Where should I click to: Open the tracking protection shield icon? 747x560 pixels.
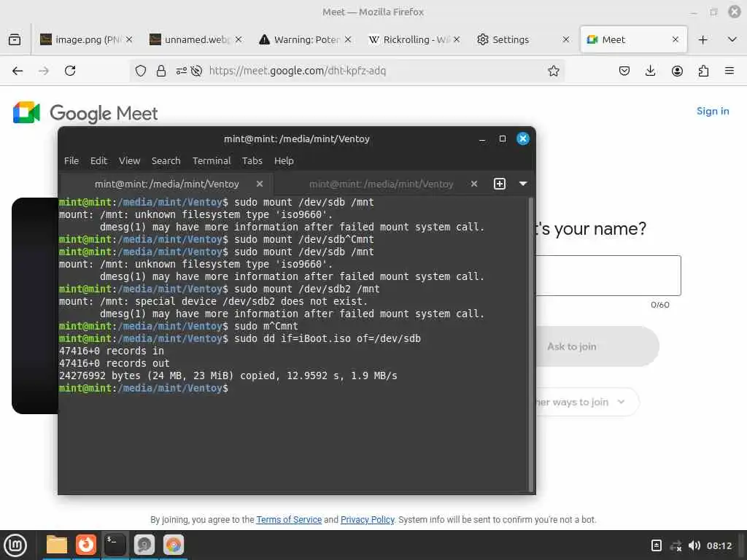click(x=141, y=71)
